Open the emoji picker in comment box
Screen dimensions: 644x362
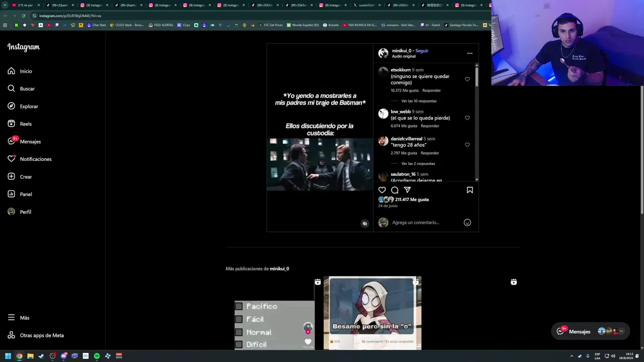coord(467,222)
